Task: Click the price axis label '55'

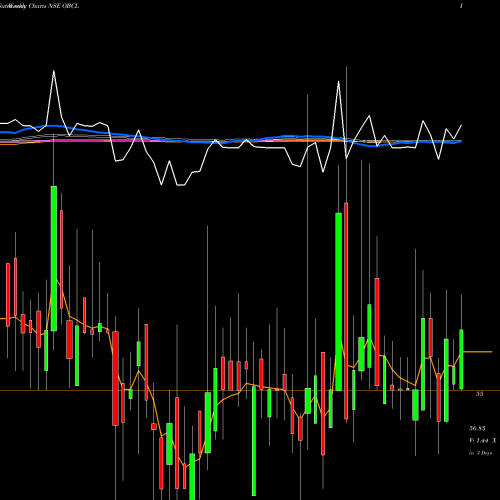Action: coord(479,394)
